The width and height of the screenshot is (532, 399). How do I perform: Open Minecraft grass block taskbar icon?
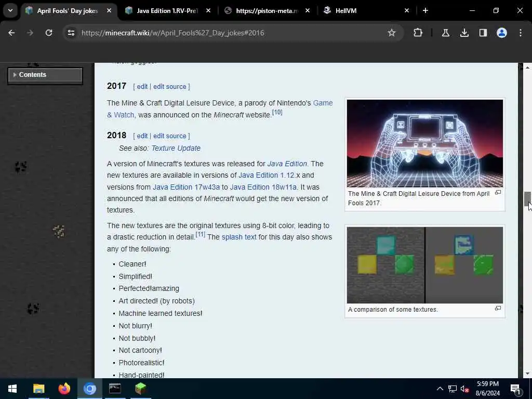tap(140, 389)
